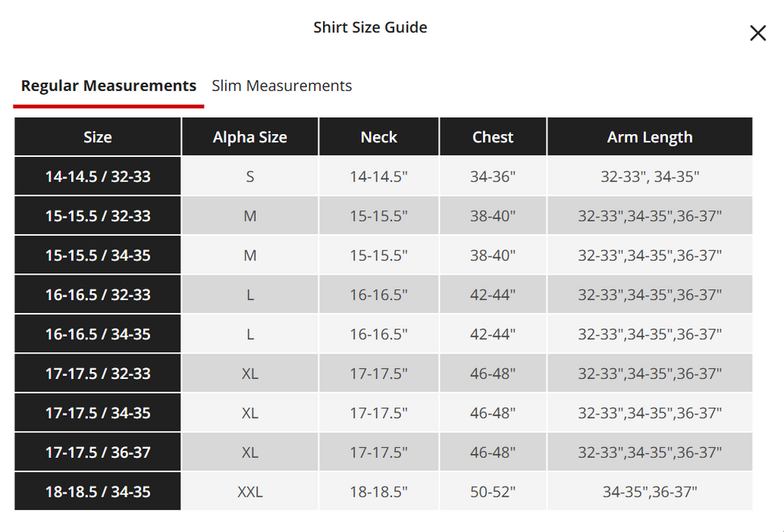Close the Shirt Size Guide dialog
This screenshot has height=532, width=784.
coord(757,33)
